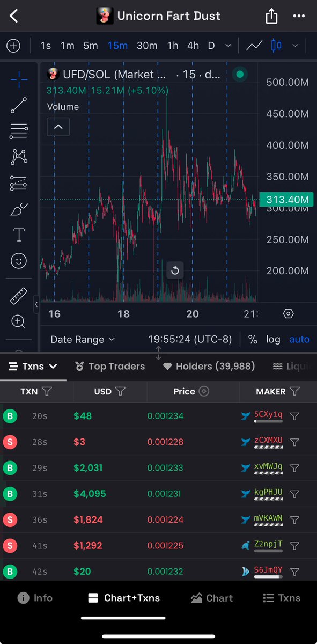Open MAKER column filter
This screenshot has width=317, height=644.
click(x=294, y=391)
